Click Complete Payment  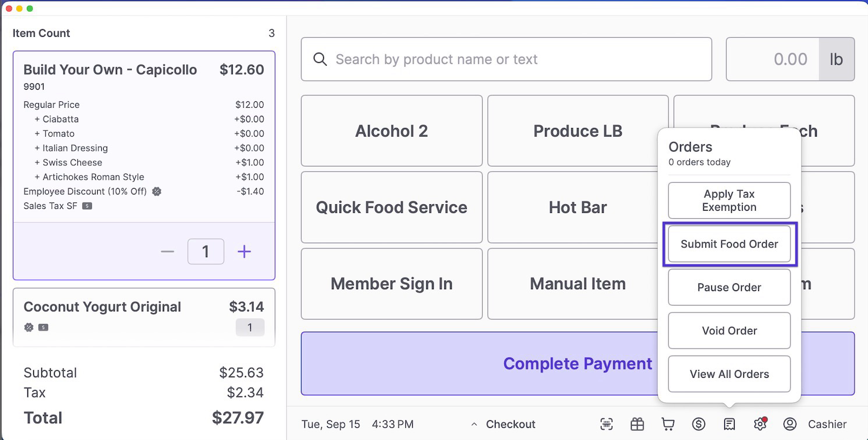pos(578,364)
